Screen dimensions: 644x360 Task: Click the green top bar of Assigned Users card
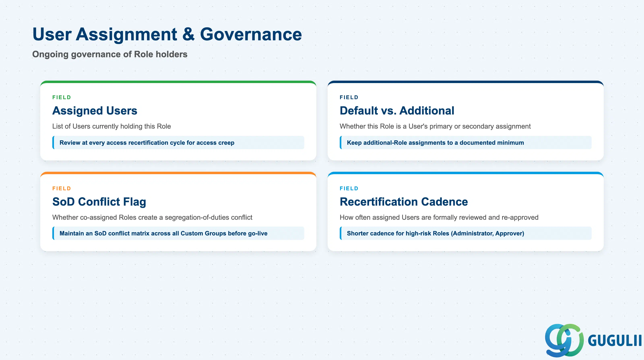click(x=178, y=82)
